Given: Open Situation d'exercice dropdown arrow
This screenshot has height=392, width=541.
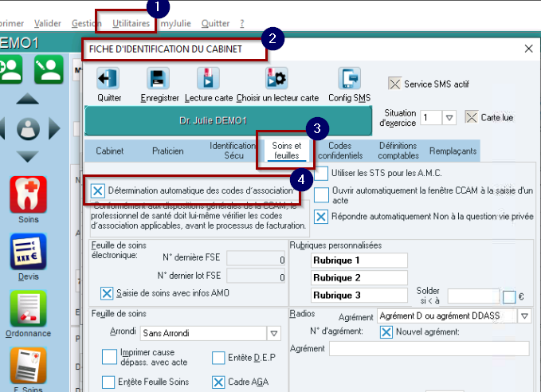Looking at the screenshot, I should [449, 118].
